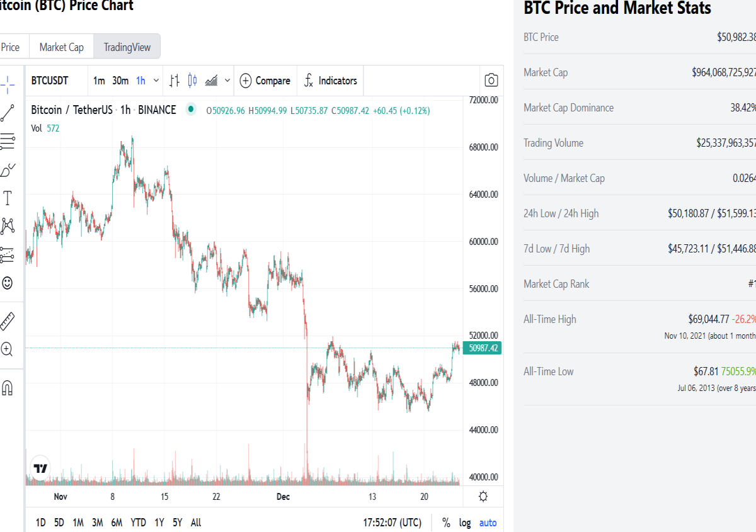
Task: Open the emoji icons tool
Action: point(8,283)
